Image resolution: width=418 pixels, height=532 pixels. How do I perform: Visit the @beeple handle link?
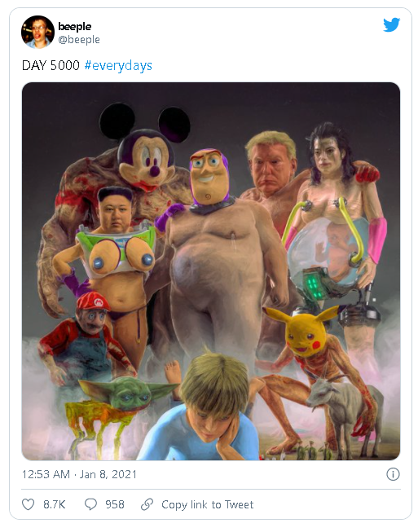point(79,40)
